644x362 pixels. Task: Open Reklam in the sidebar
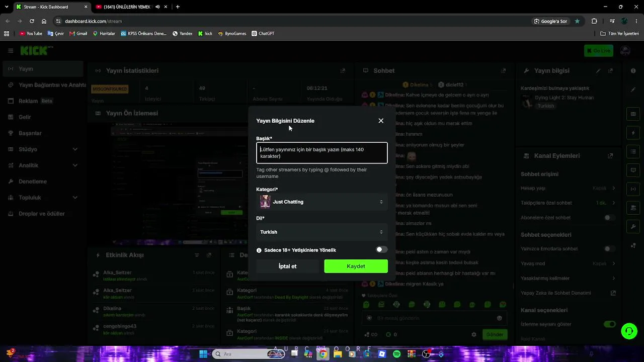pyautogui.click(x=42, y=101)
